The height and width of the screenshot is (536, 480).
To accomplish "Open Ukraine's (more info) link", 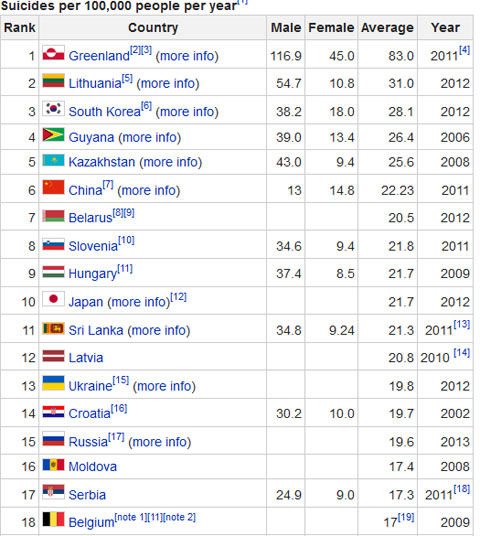I will (164, 387).
